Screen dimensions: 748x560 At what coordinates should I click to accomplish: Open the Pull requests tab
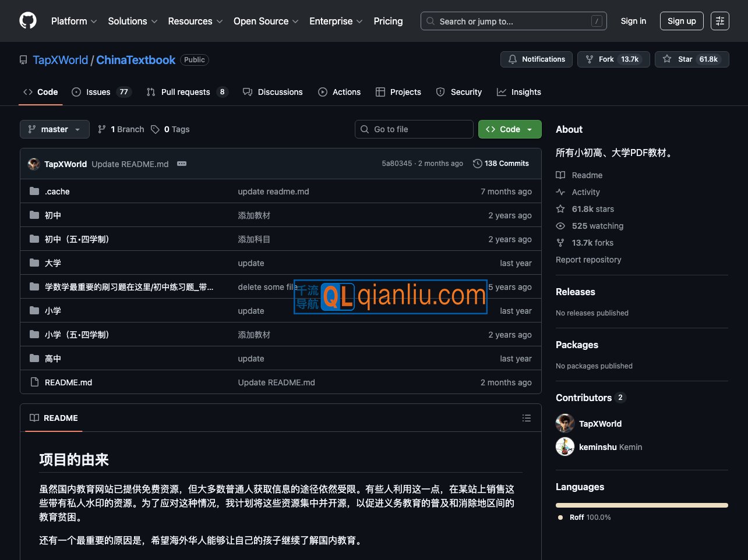pyautogui.click(x=185, y=92)
